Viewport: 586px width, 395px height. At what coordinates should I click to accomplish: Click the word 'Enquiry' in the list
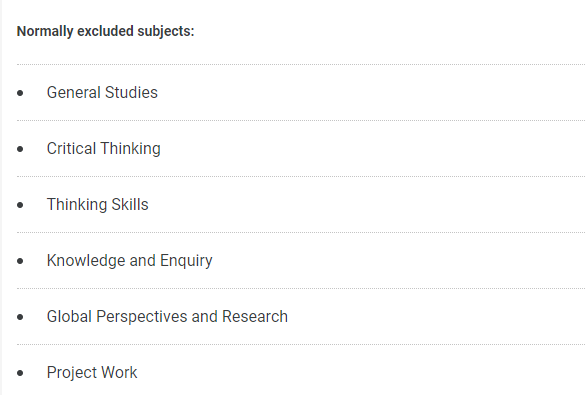coord(186,260)
